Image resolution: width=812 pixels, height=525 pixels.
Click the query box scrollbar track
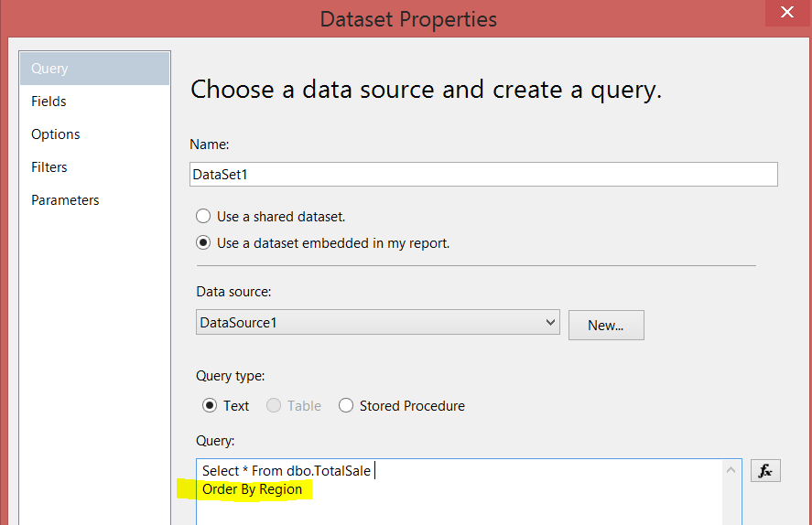click(x=732, y=501)
